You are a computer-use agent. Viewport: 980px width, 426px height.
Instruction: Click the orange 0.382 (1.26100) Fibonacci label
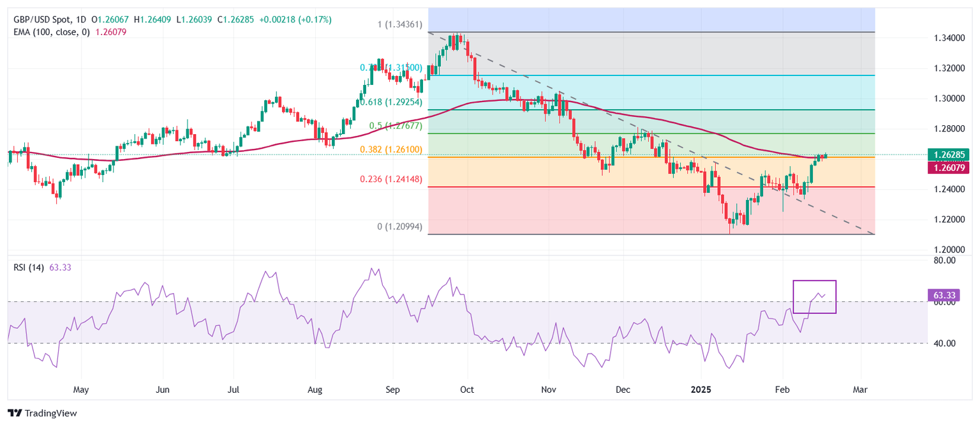[x=391, y=148]
